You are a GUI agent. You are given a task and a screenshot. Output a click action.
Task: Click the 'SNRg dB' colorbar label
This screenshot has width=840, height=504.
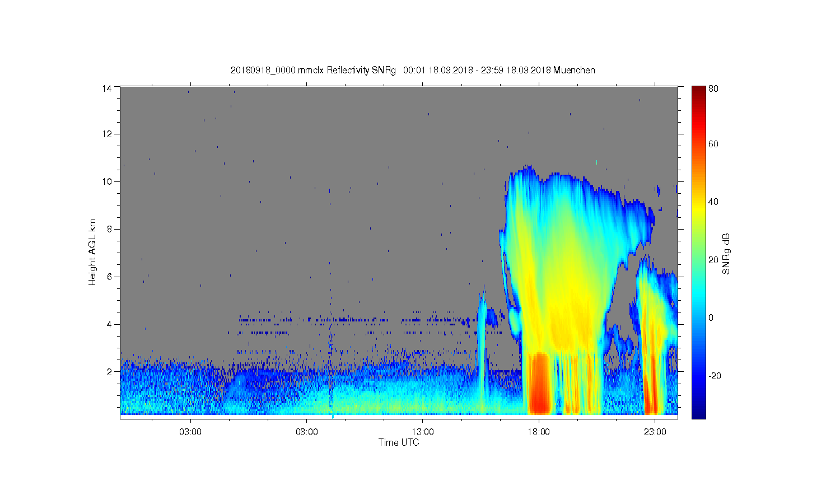pos(726,254)
